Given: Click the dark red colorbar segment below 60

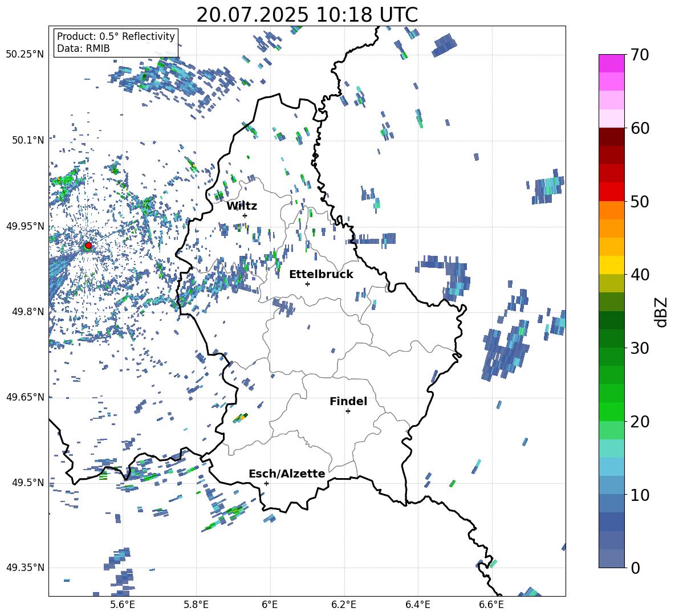Looking at the screenshot, I should [611, 137].
